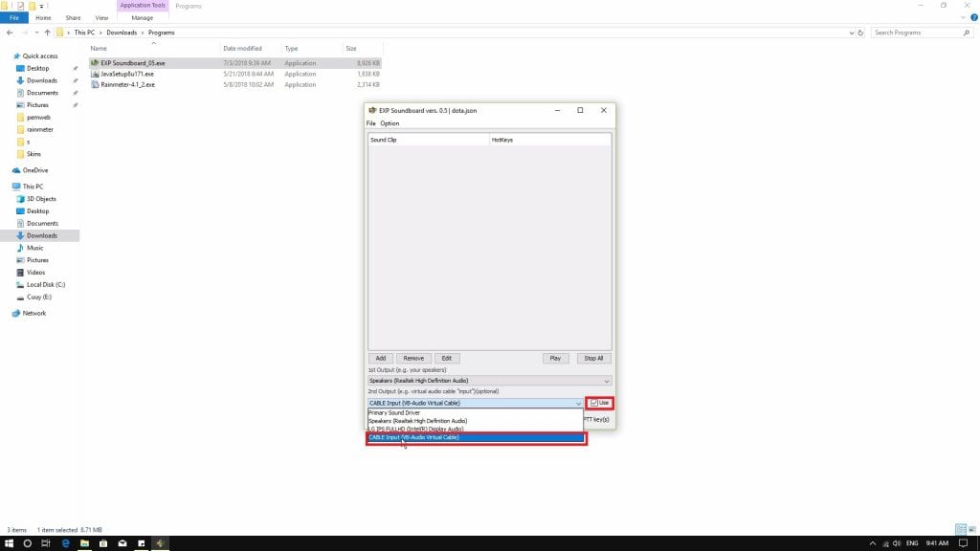Click the Quick access star icon
The width and height of the screenshot is (980, 551).
click(17, 56)
